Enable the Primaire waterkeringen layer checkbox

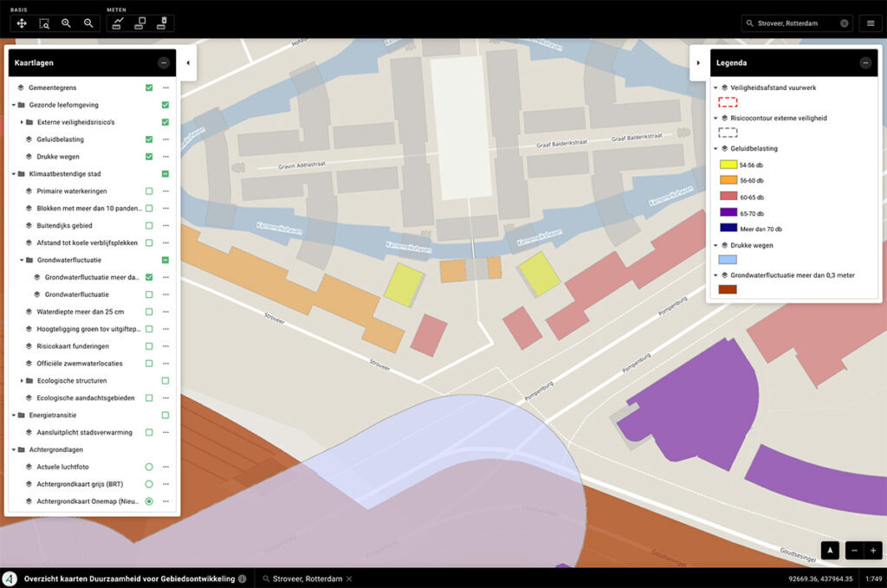coord(149,191)
